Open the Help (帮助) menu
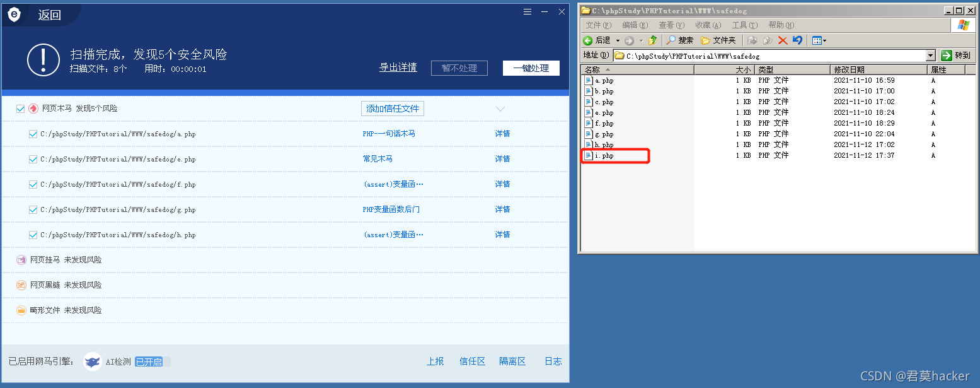Image resolution: width=980 pixels, height=388 pixels. pyautogui.click(x=781, y=25)
